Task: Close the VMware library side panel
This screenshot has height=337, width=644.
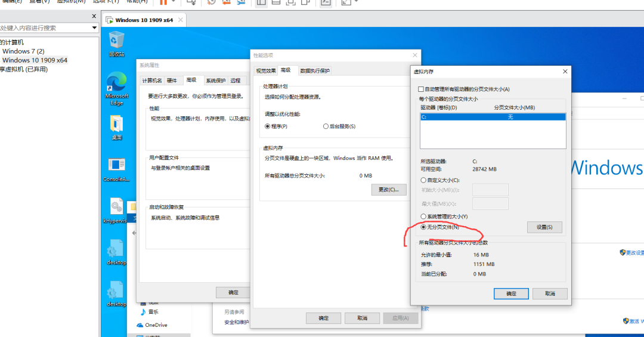Action: [94, 16]
